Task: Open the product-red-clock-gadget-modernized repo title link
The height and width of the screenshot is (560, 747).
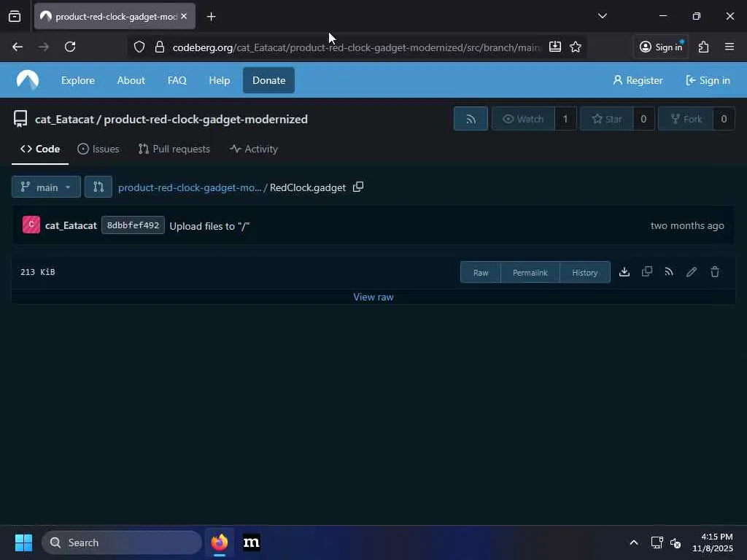Action: coord(206,119)
